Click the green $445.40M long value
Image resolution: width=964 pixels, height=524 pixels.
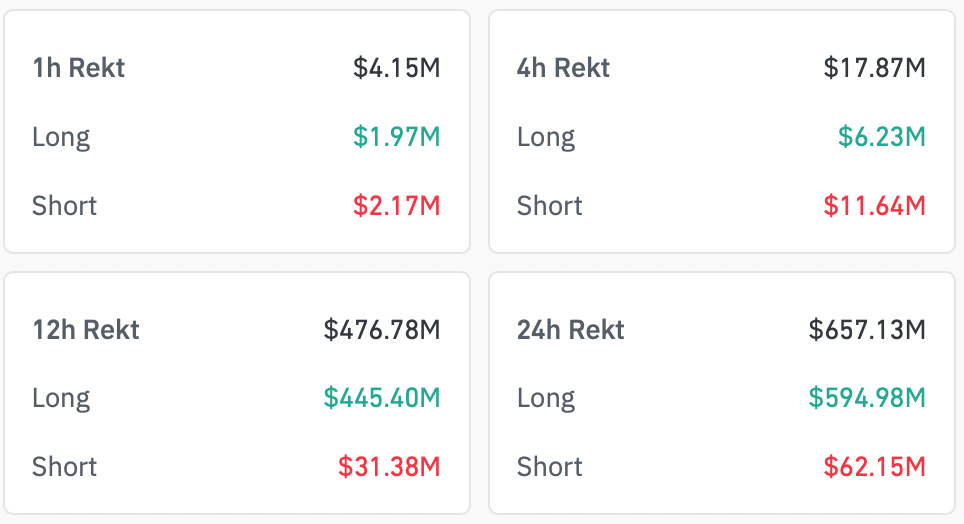(x=382, y=398)
